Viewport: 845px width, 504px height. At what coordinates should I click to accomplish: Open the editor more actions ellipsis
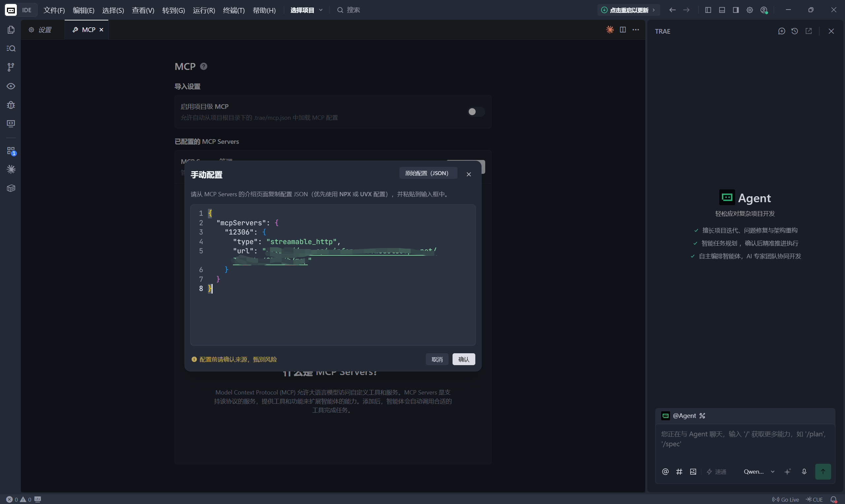pyautogui.click(x=636, y=30)
